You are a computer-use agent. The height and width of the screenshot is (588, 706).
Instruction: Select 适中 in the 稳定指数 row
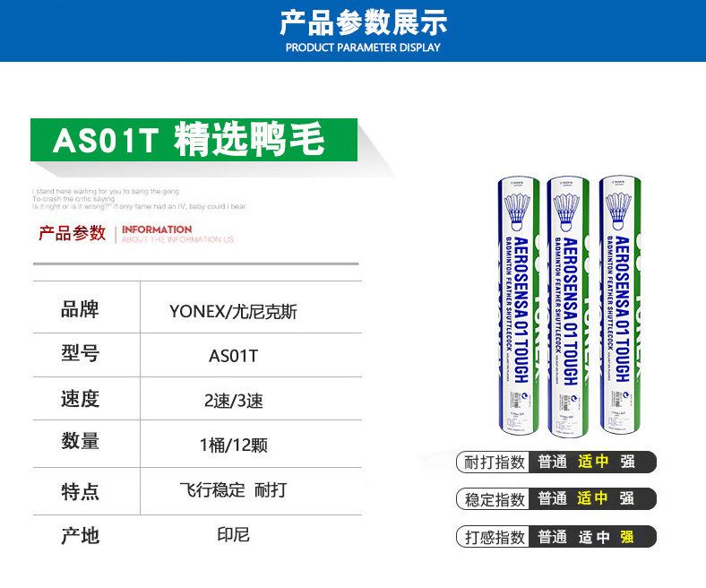point(593,498)
